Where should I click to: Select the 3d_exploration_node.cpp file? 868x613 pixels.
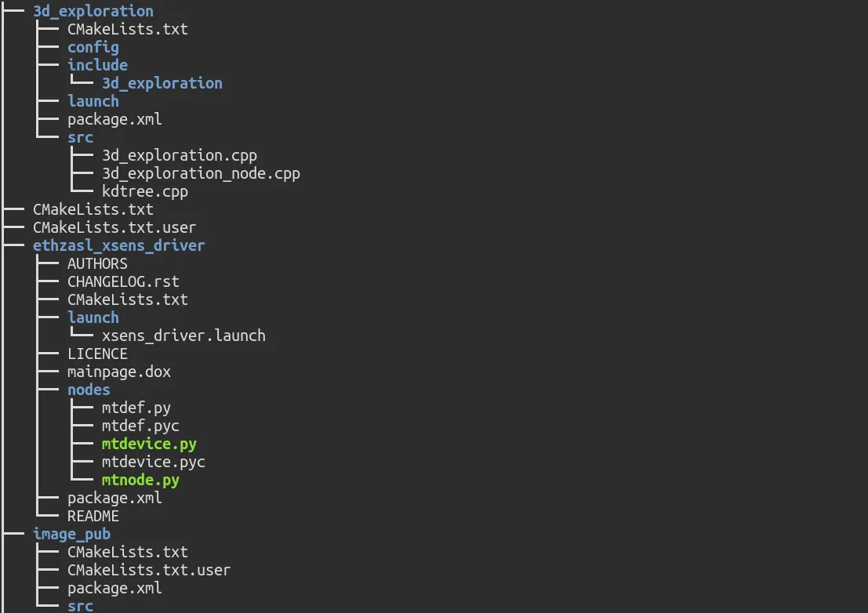201,173
